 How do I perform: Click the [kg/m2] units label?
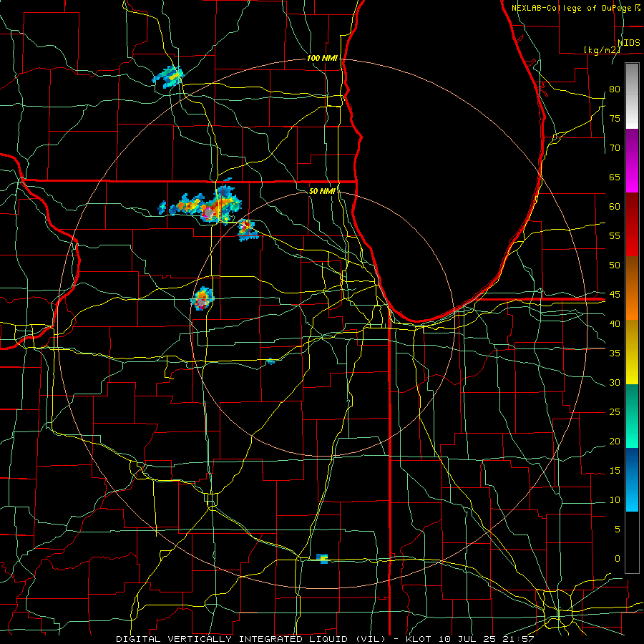pos(602,50)
